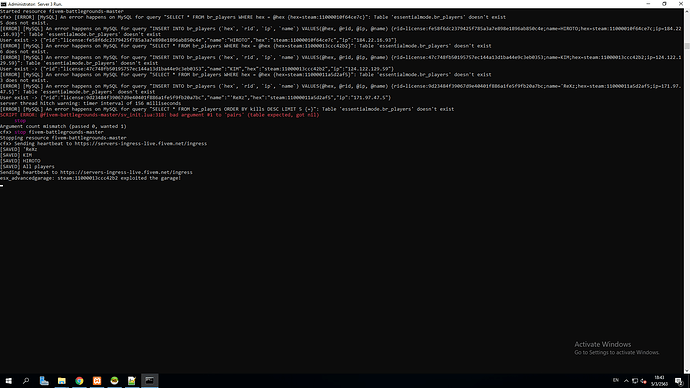690x388 pixels.
Task: Open the blue server app in taskbar
Action: (x=44, y=381)
